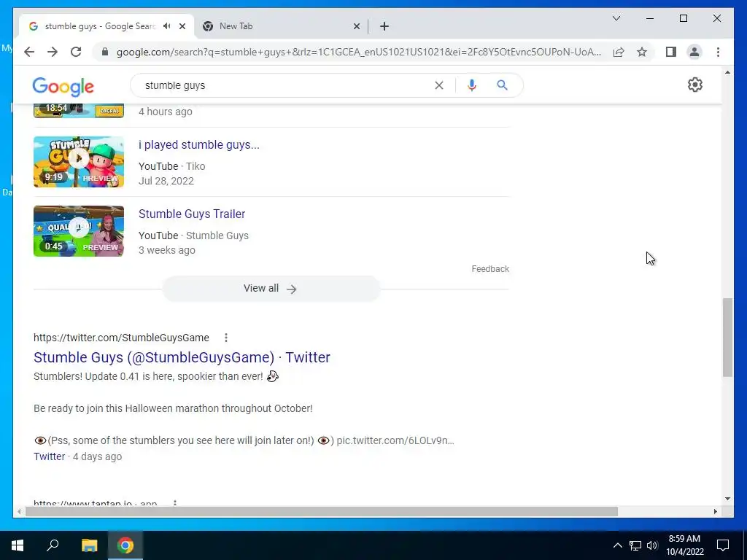Click the 'YouTube · Tiko' source text

coord(172,166)
